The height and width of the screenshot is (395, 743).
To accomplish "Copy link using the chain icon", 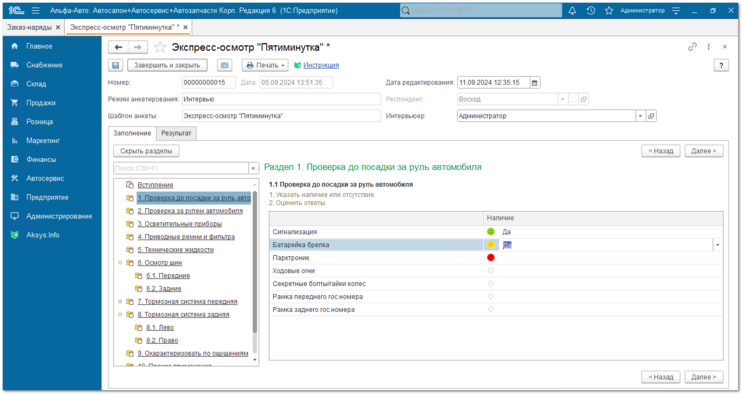I will 692,47.
